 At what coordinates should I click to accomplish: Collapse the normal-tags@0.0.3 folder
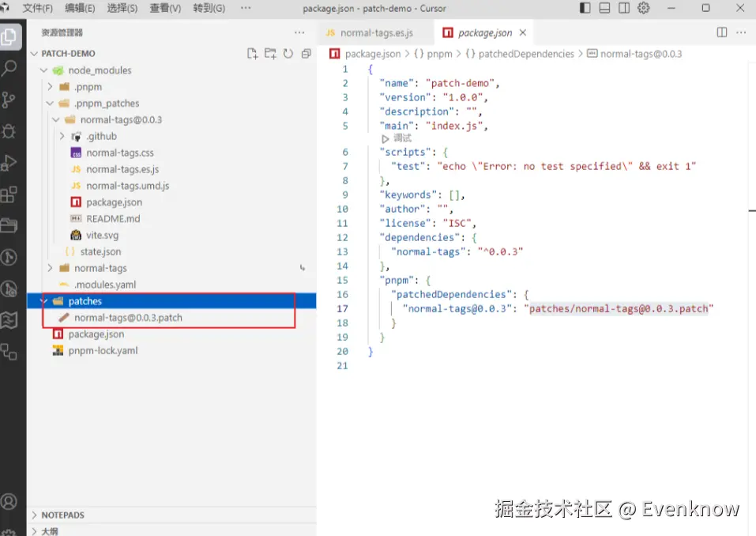pyautogui.click(x=56, y=119)
